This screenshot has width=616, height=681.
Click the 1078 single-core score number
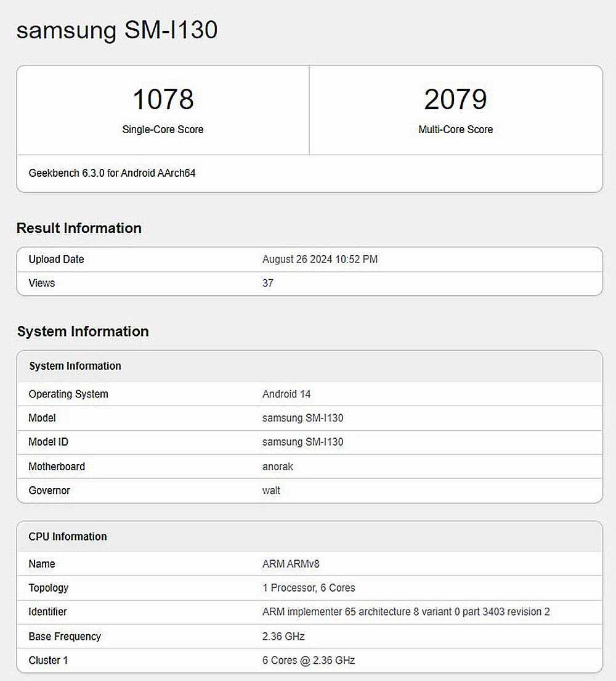[163, 100]
